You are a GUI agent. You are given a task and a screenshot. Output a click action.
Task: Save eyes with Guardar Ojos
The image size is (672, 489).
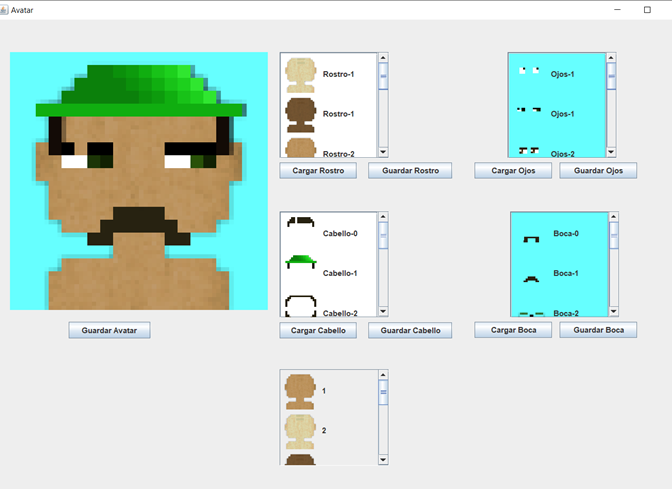[598, 171]
